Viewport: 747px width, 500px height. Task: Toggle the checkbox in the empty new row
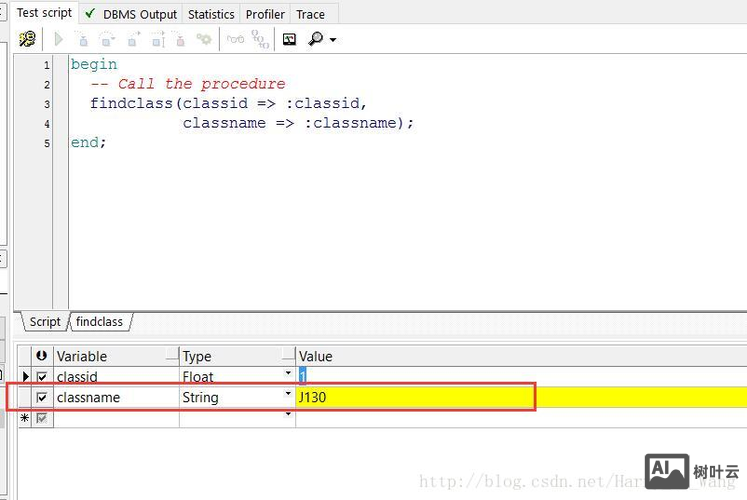coord(42,417)
